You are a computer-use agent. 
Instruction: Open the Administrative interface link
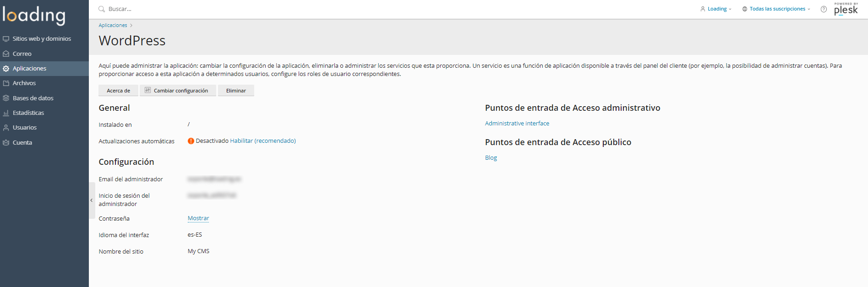[517, 123]
